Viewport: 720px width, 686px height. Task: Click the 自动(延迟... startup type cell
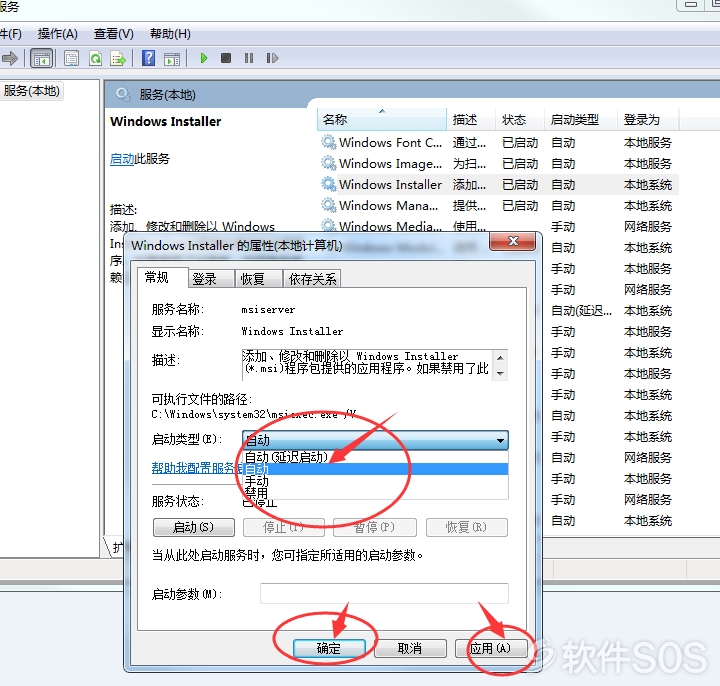(581, 311)
